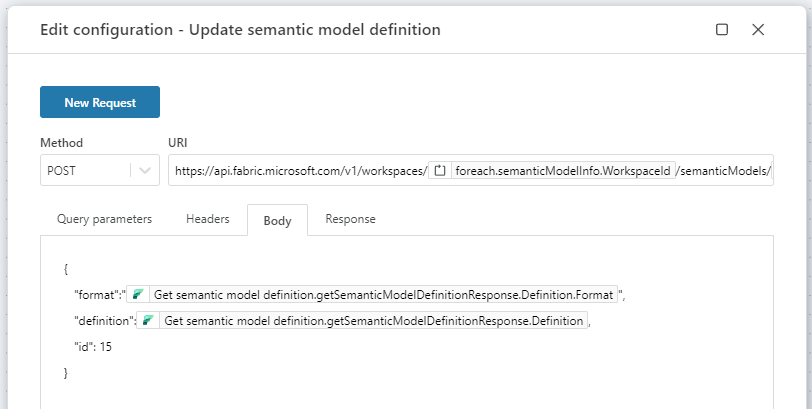The image size is (812, 409).
Task: Click the "format" key in body
Action: tap(96, 295)
